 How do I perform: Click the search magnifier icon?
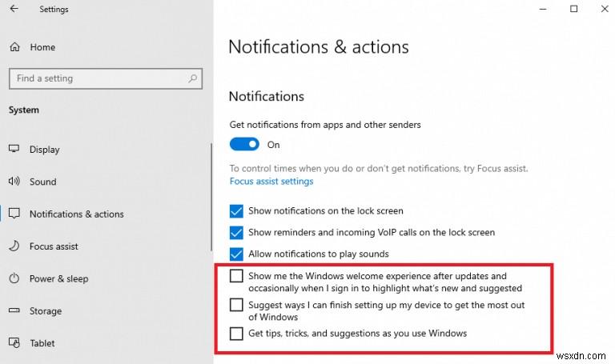pyautogui.click(x=192, y=78)
